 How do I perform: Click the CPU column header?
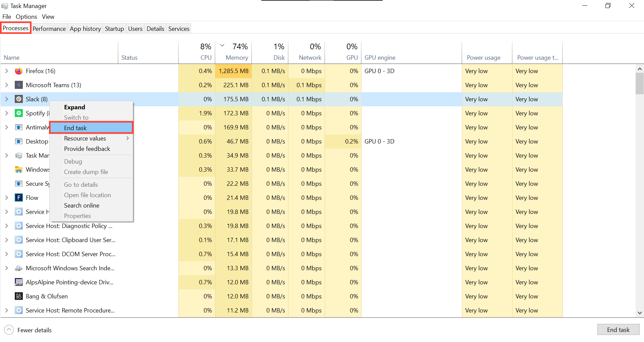click(201, 52)
